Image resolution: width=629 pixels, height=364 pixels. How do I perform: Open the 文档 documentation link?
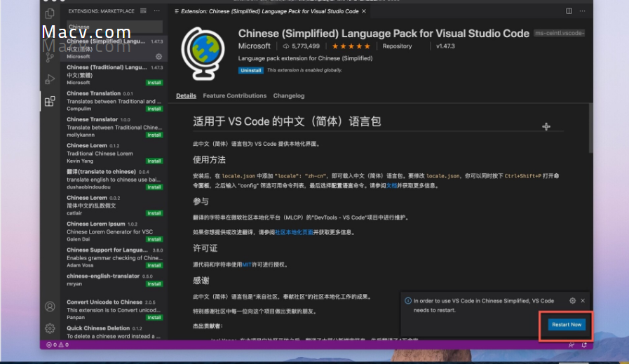(x=391, y=185)
